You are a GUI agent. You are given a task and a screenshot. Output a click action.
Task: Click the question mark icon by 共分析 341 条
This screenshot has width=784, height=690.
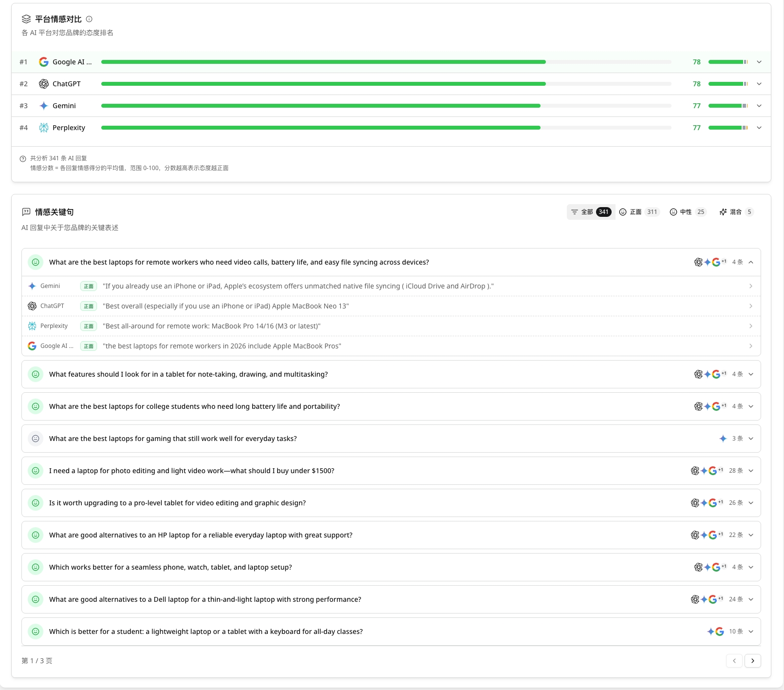[x=23, y=159]
